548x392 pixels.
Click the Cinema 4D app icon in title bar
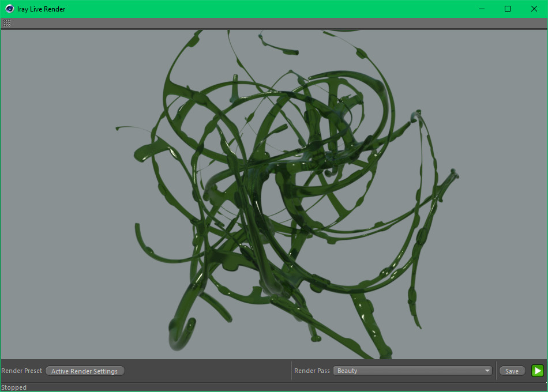coord(9,9)
